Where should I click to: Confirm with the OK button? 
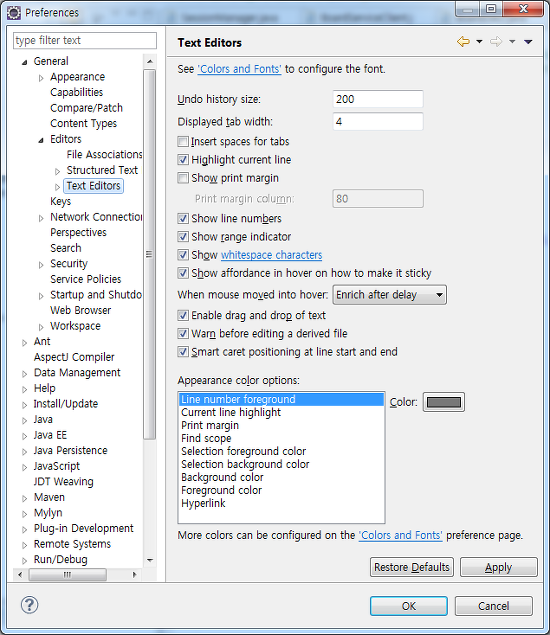(x=409, y=606)
